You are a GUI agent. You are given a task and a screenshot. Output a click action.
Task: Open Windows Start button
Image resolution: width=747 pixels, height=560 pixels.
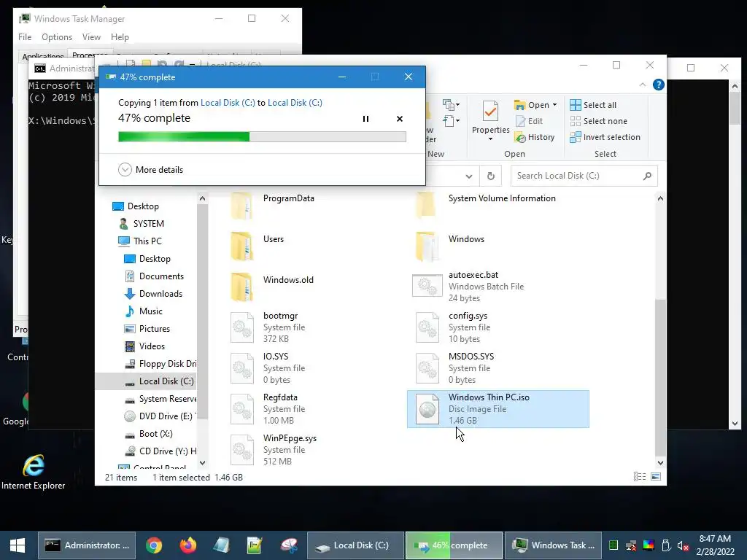tap(18, 545)
